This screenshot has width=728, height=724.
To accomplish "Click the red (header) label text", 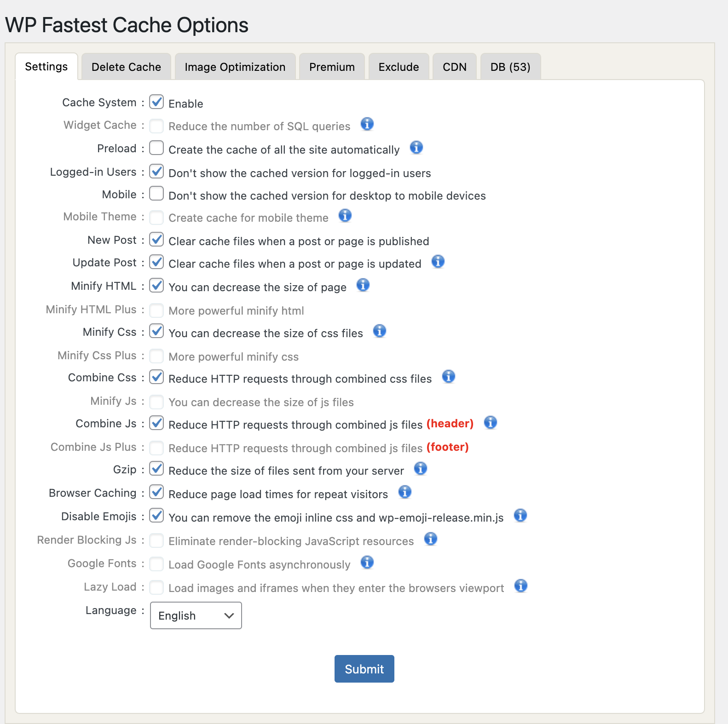I will click(450, 424).
